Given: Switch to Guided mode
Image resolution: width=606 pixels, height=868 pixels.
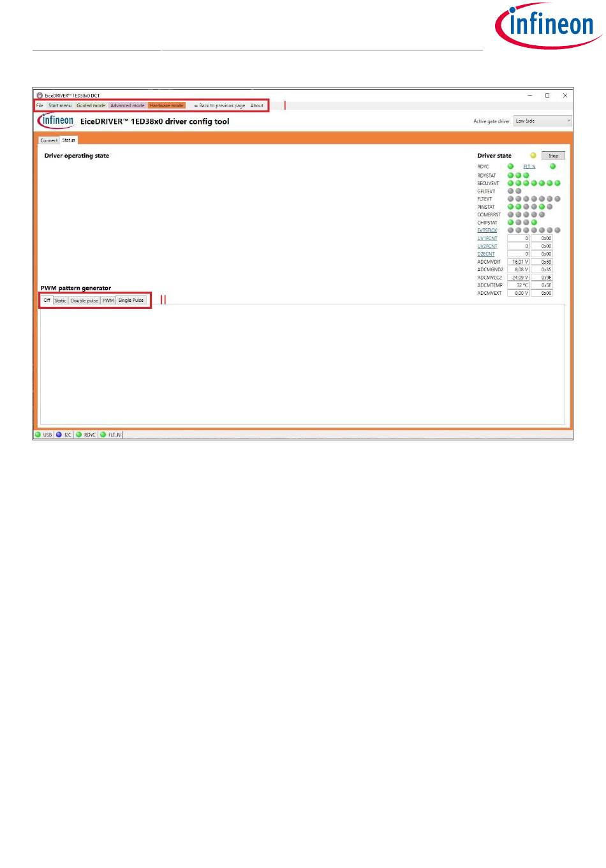Looking at the screenshot, I should [x=91, y=105].
